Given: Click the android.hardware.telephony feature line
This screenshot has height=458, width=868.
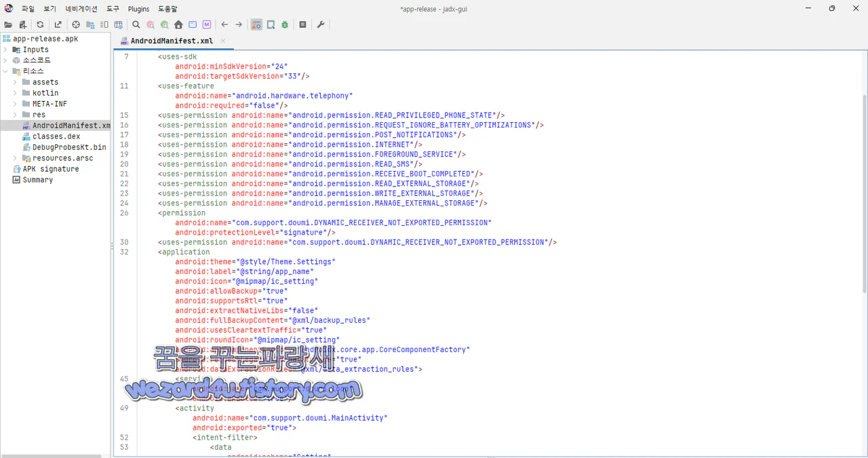Looking at the screenshot, I should tap(264, 96).
